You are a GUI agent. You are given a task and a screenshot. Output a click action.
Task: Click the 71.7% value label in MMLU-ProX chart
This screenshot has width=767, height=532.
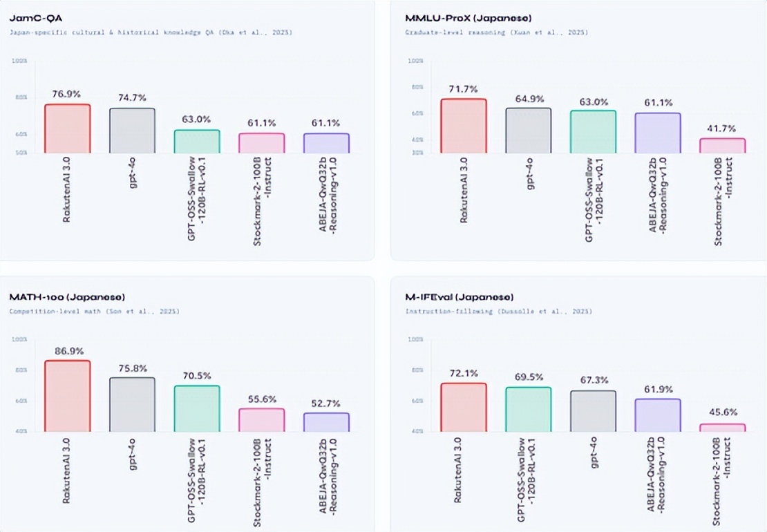click(464, 89)
